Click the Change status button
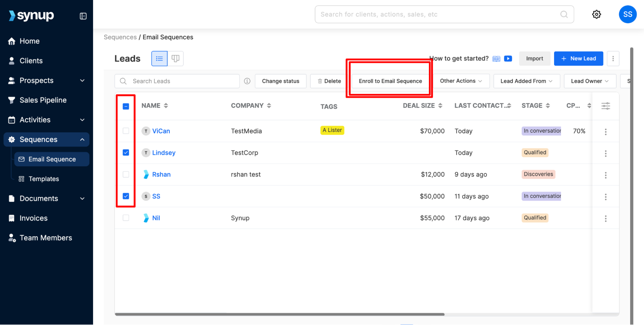 point(280,81)
